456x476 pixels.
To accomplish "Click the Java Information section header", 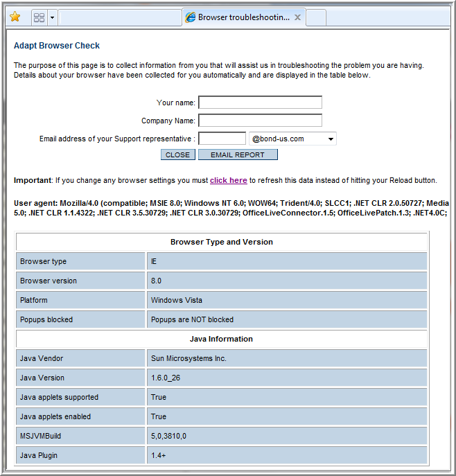I will 222,339.
